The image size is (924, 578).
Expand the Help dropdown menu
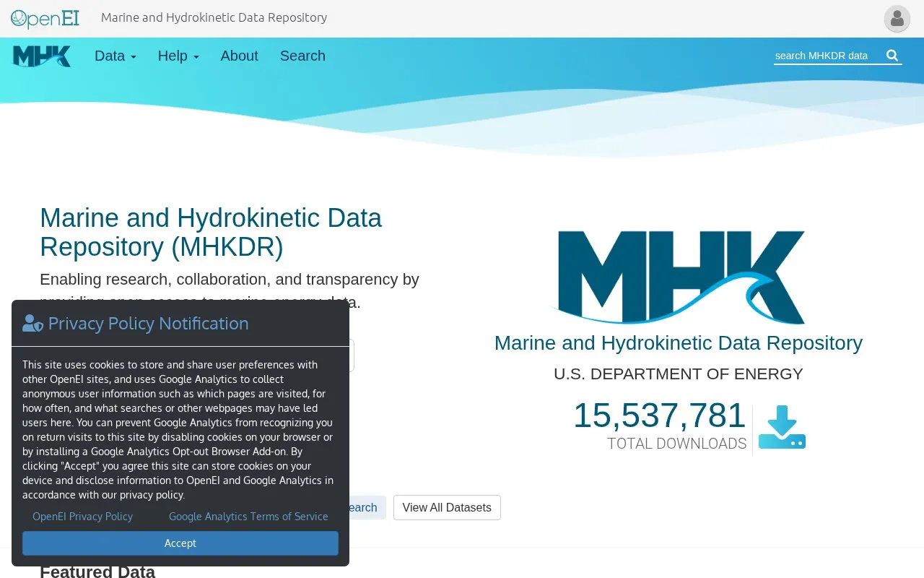pyautogui.click(x=178, y=56)
